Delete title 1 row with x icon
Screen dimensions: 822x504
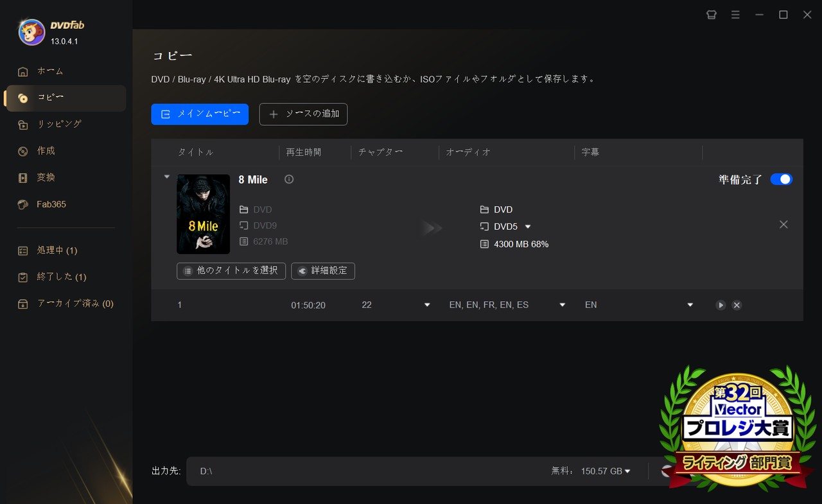tap(737, 305)
